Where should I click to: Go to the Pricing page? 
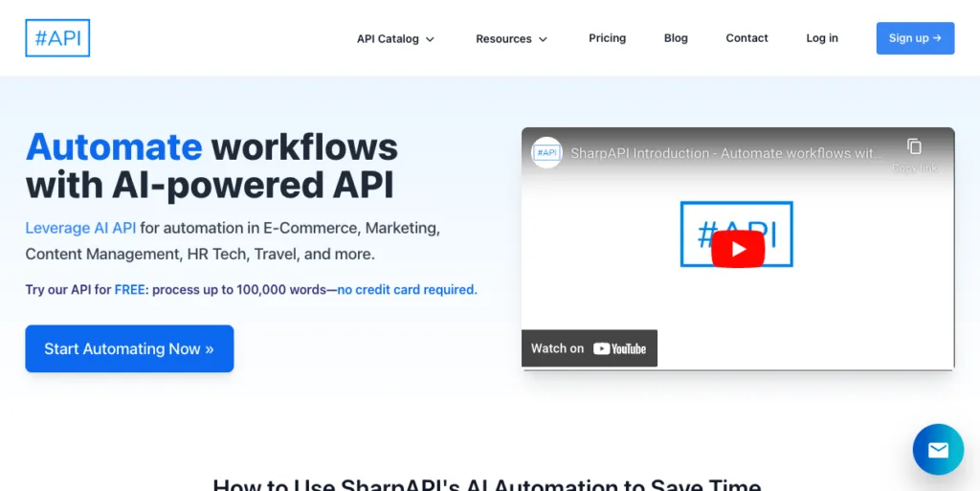click(607, 38)
